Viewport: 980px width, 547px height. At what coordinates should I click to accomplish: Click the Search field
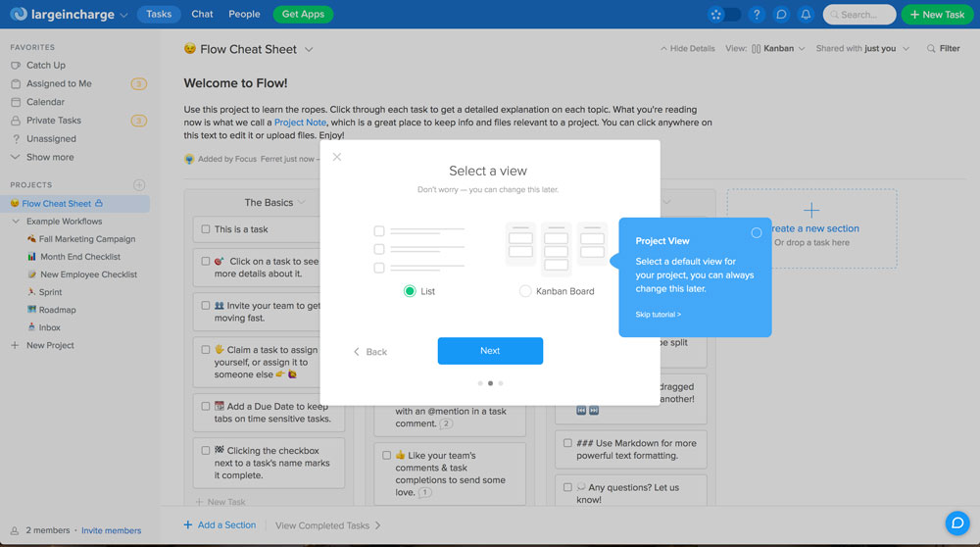859,15
